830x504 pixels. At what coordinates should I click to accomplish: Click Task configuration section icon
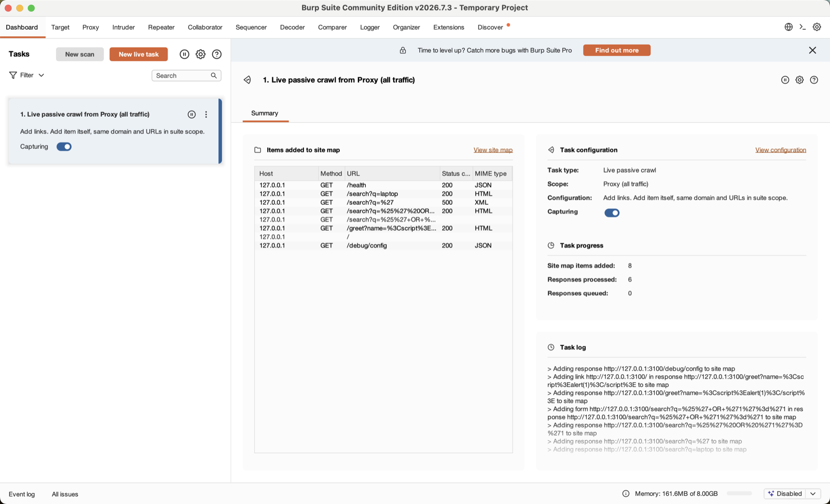pos(551,150)
